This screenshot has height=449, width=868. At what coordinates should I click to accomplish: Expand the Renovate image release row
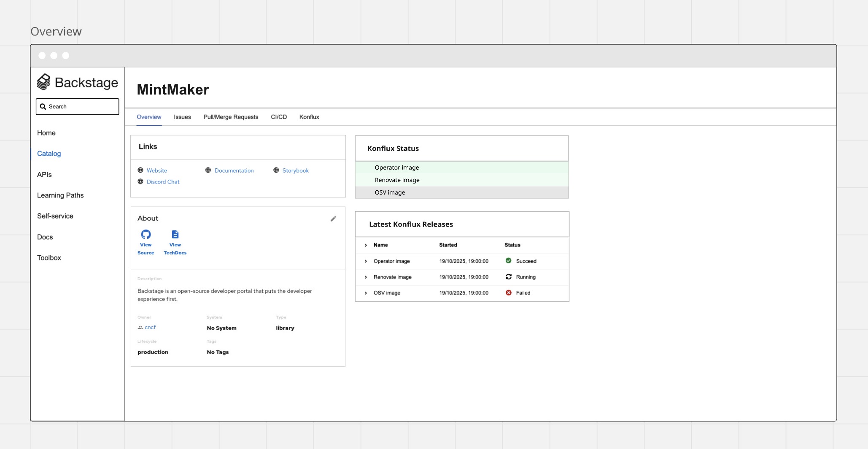point(366,277)
